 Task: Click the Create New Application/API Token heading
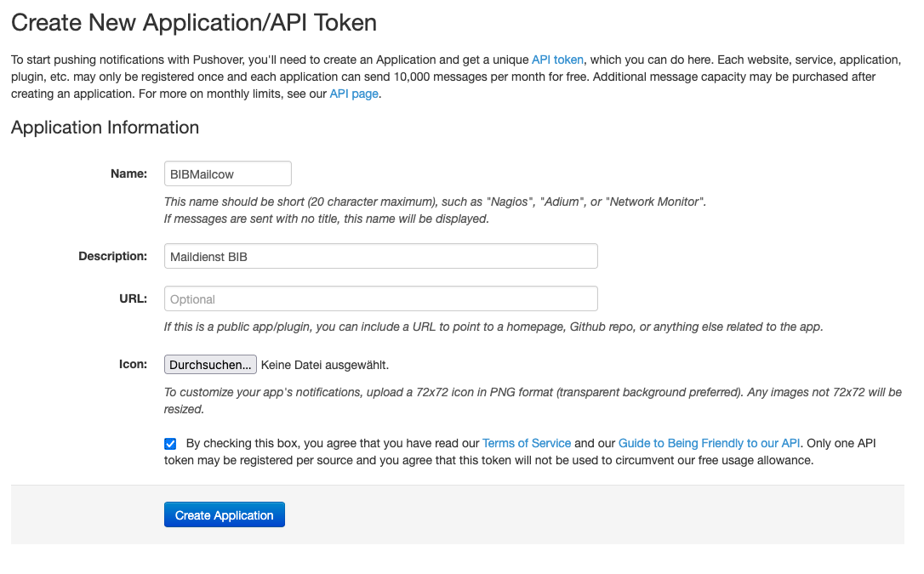[194, 23]
